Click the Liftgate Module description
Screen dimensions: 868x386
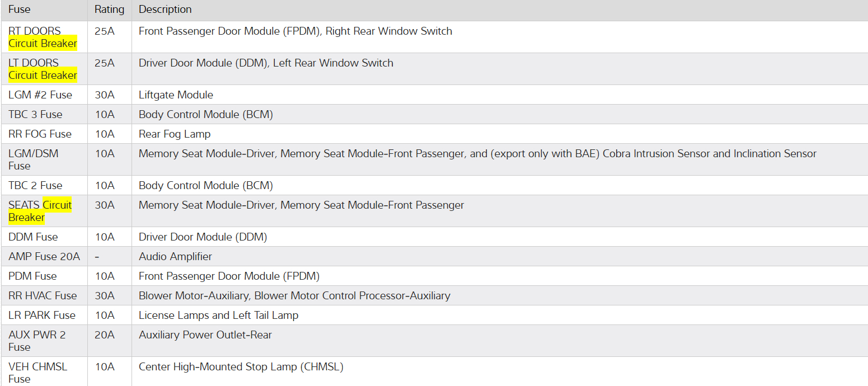176,95
